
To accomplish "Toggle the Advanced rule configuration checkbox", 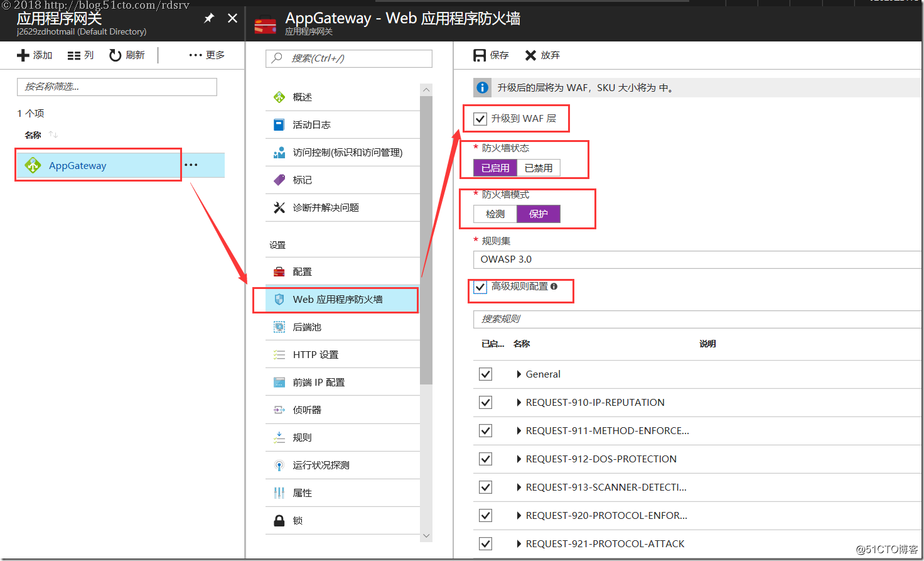I will [480, 287].
